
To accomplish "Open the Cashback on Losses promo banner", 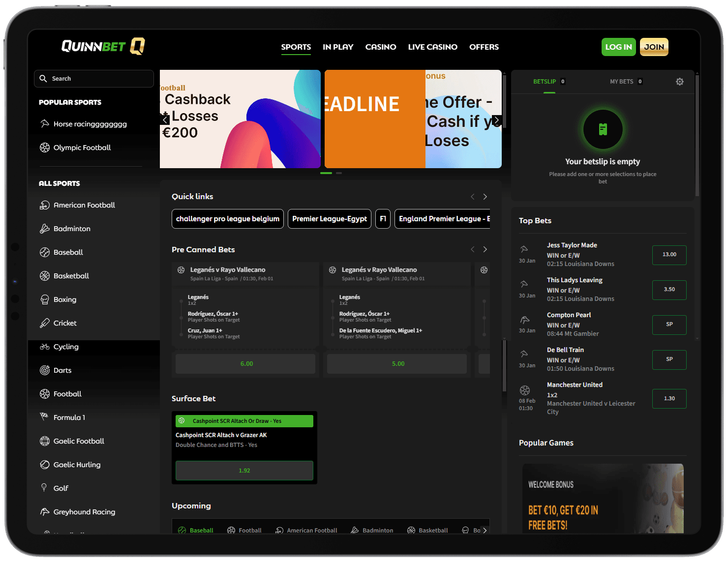I will tap(240, 119).
